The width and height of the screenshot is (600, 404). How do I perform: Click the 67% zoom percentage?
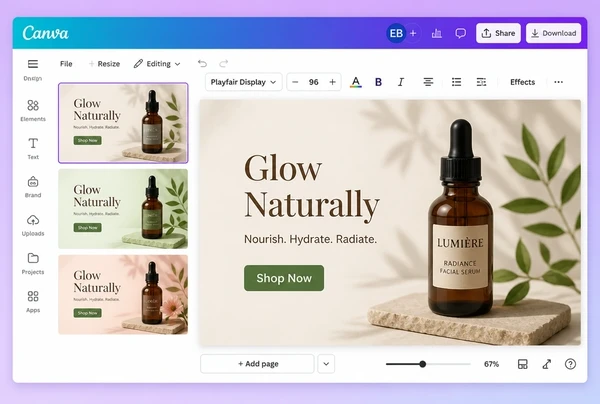[491, 364]
